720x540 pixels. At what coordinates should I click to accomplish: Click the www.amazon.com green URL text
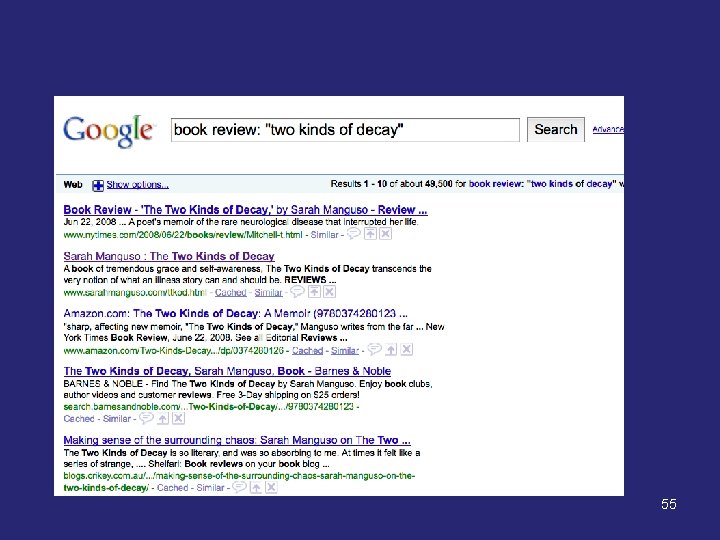[174, 350]
